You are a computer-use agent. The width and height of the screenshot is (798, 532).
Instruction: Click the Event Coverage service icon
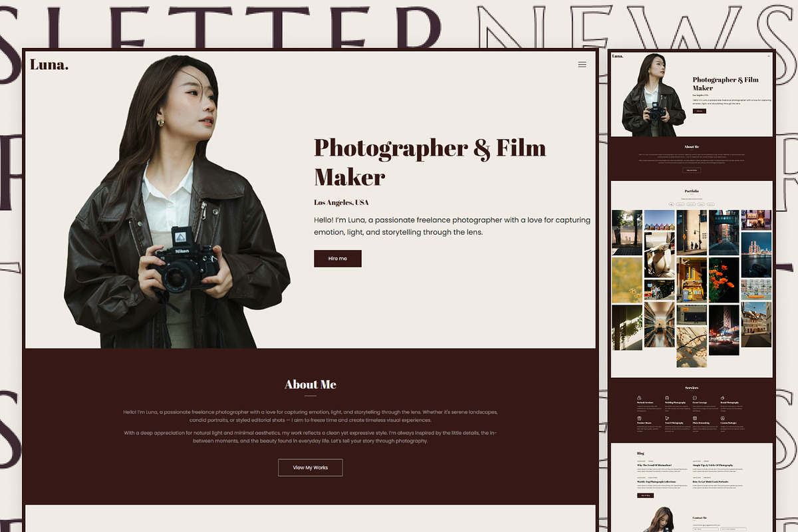pyautogui.click(x=695, y=398)
